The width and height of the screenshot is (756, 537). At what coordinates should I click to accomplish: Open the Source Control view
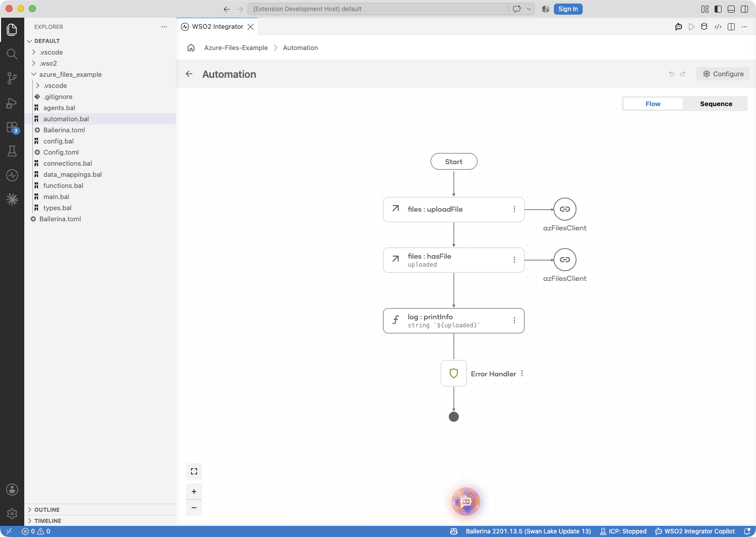(12, 78)
